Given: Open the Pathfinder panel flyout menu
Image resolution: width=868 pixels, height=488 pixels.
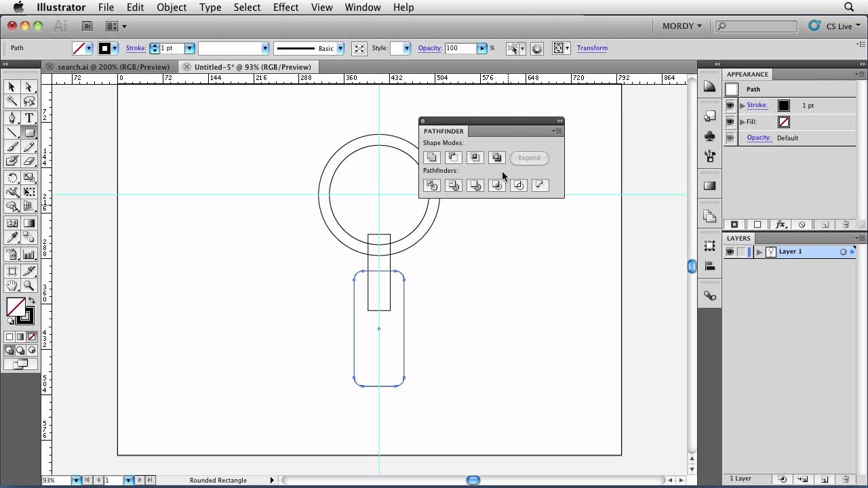Looking at the screenshot, I should [557, 131].
